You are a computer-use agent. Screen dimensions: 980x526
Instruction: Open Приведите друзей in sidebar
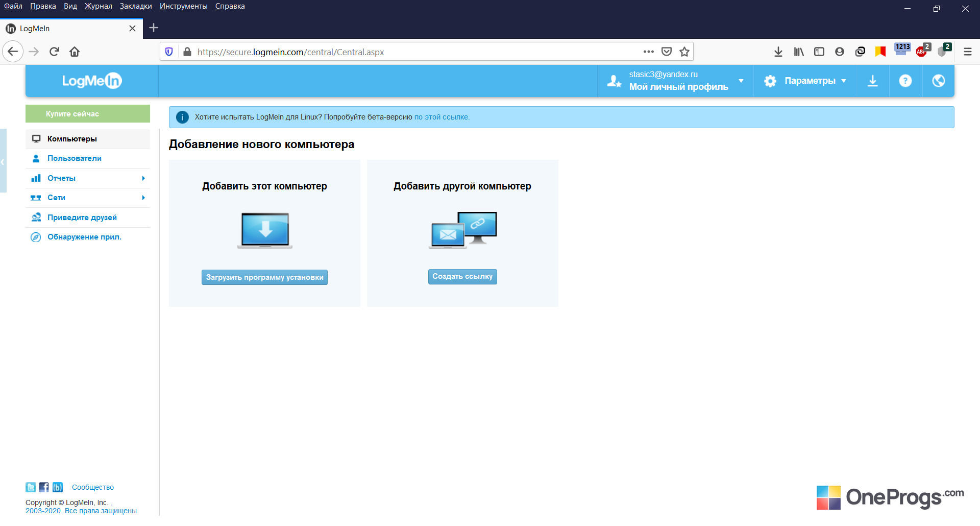88,218
